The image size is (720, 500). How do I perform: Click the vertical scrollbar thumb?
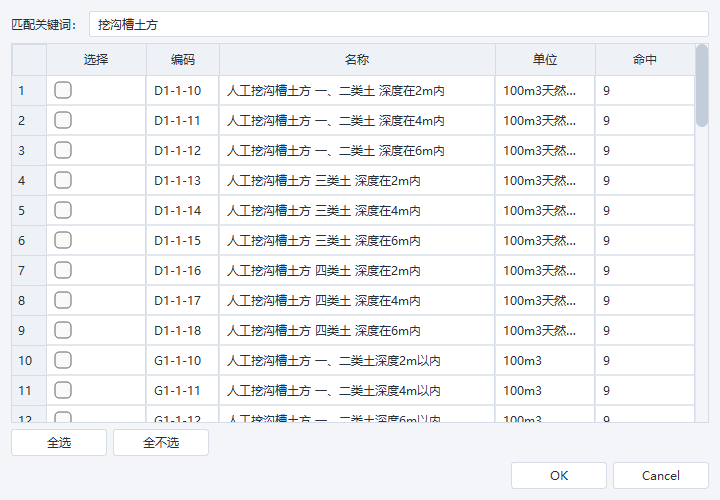click(x=702, y=85)
